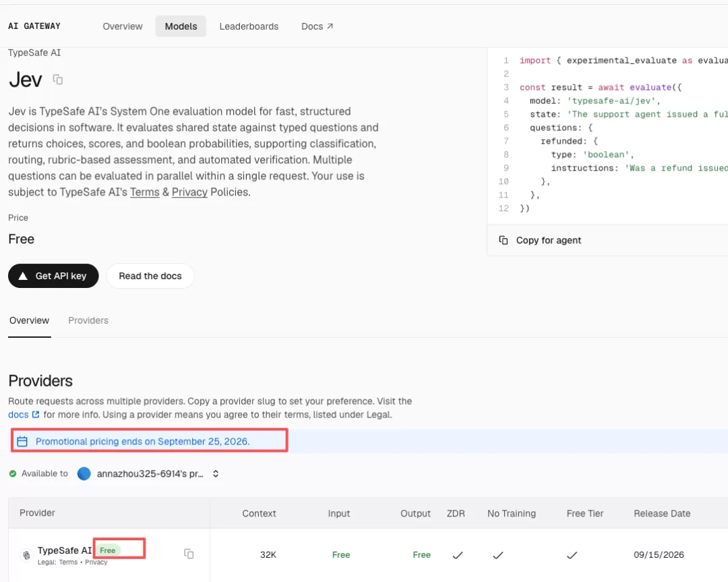728x582 pixels.
Task: Copy the TypeSafe AI provider slug
Action: pyautogui.click(x=189, y=554)
